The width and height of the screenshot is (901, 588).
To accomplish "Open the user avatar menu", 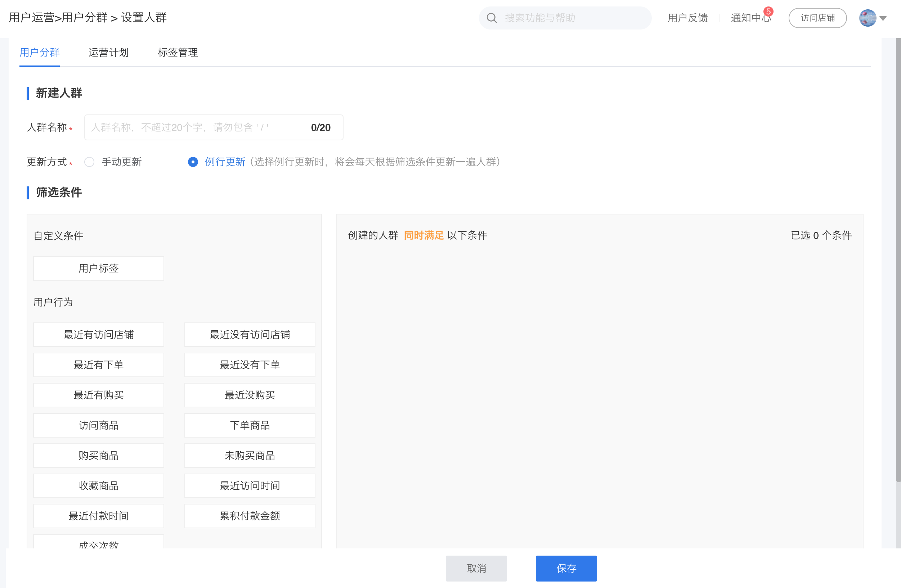I will coord(867,18).
